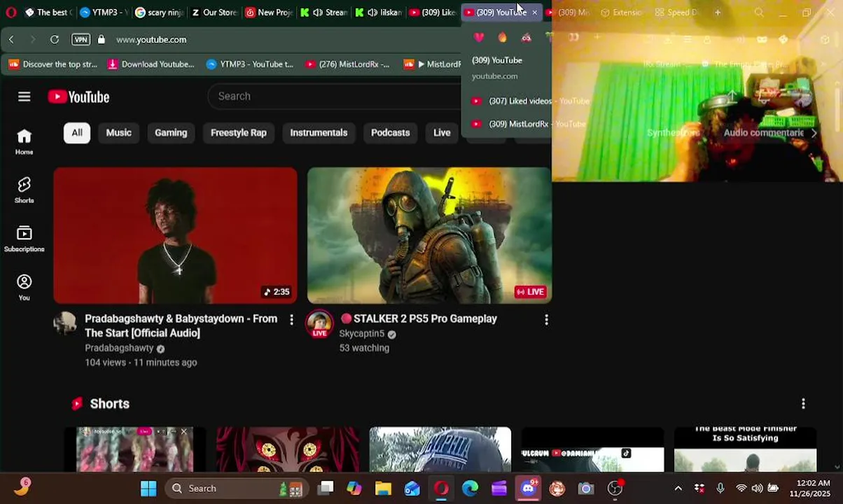The width and height of the screenshot is (843, 504).
Task: Open Shorts in the sidebar
Action: 25,190
